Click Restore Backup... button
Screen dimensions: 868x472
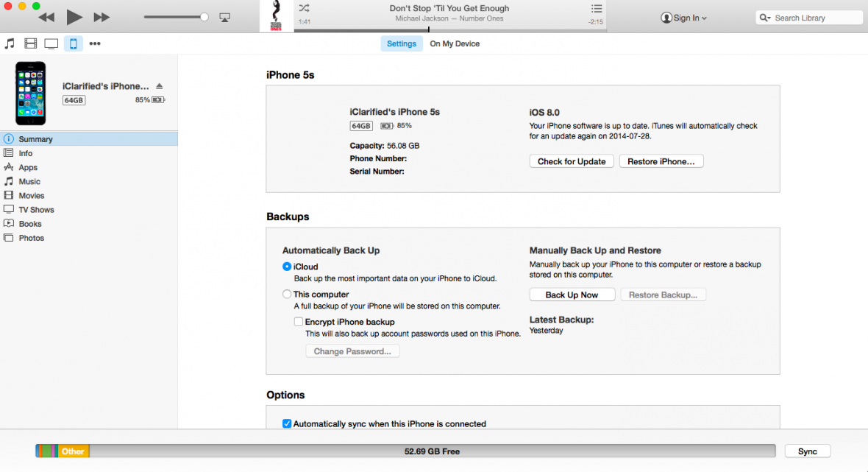664,295
